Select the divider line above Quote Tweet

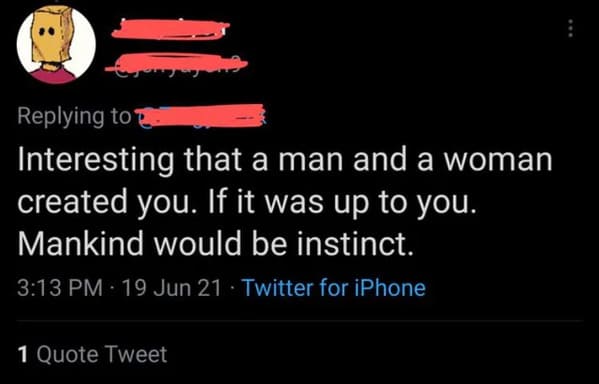tap(300, 321)
